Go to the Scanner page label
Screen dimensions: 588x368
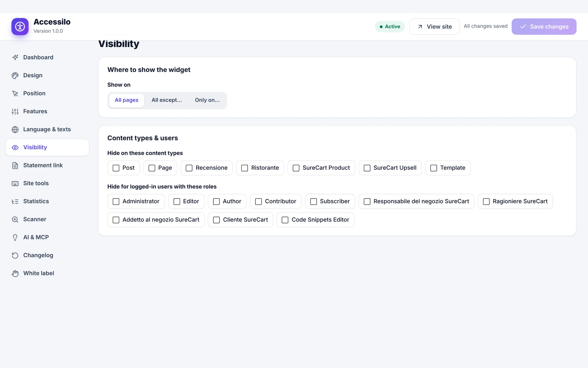(x=35, y=219)
